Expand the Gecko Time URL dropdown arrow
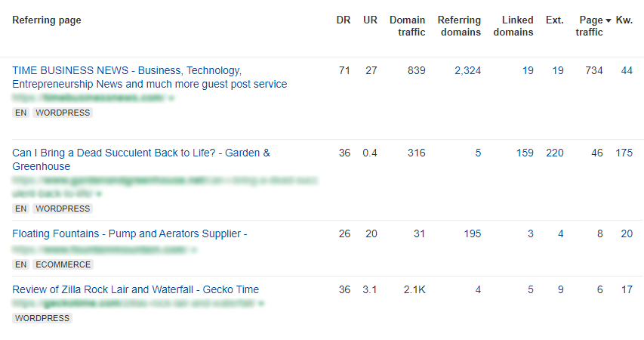 (261, 304)
